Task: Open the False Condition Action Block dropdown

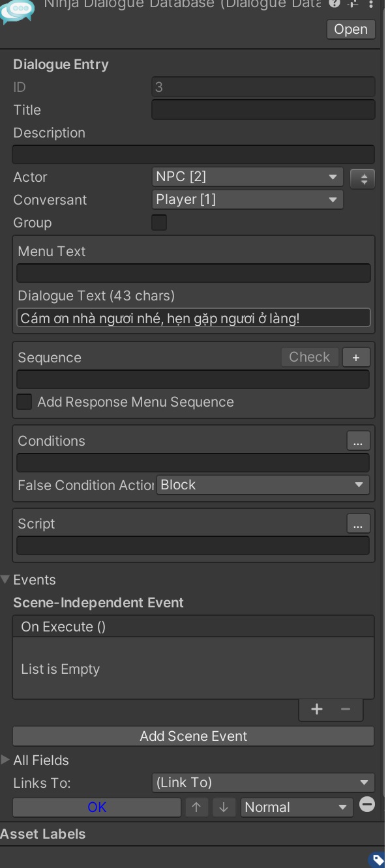Action: tap(263, 485)
